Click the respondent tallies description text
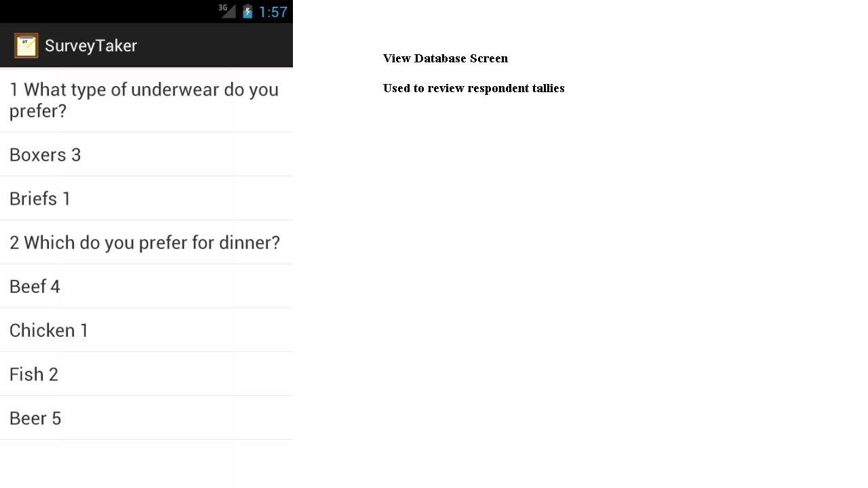868x488 pixels. [x=473, y=88]
